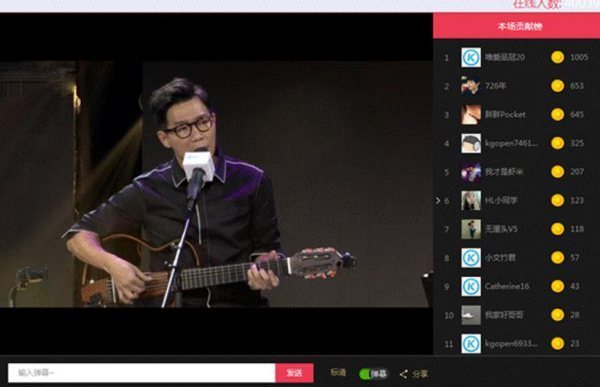Click the red 发送 send button
This screenshot has height=387, width=600.
tap(294, 373)
